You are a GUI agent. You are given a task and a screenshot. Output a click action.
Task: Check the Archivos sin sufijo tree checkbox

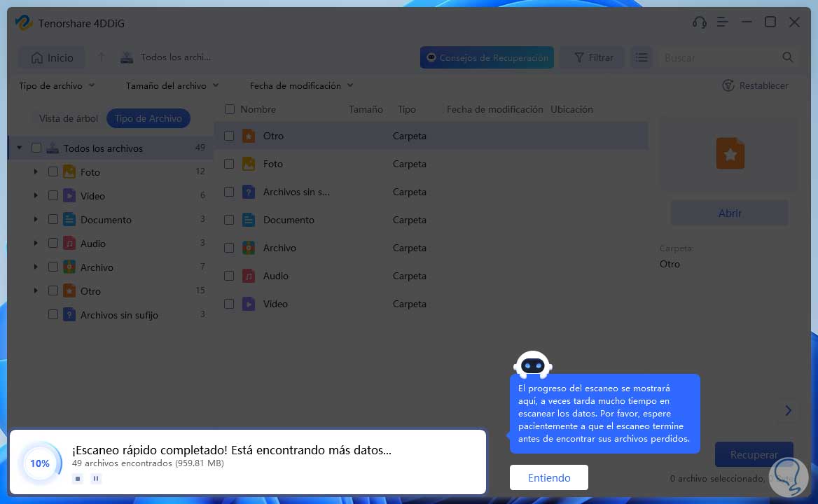[x=53, y=315]
